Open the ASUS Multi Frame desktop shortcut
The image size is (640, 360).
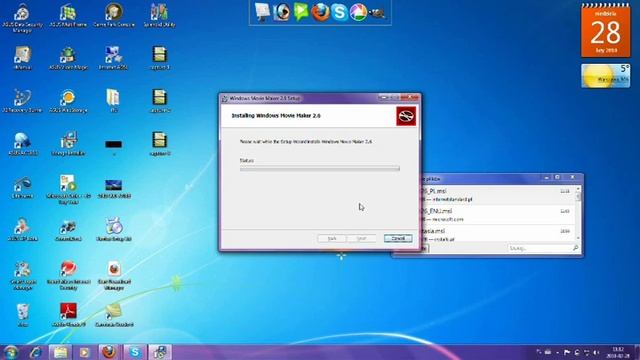click(68, 16)
